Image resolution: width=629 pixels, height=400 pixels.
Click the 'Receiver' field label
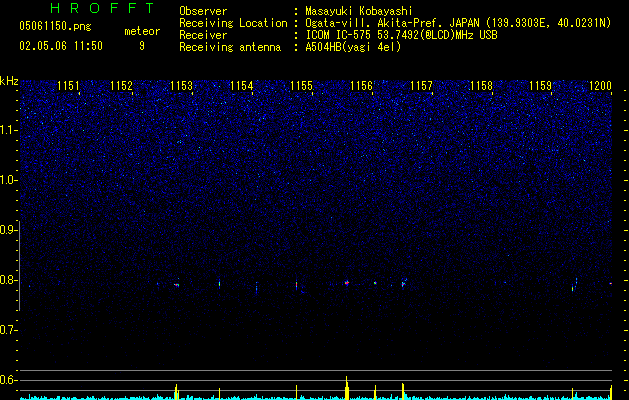[x=203, y=35]
